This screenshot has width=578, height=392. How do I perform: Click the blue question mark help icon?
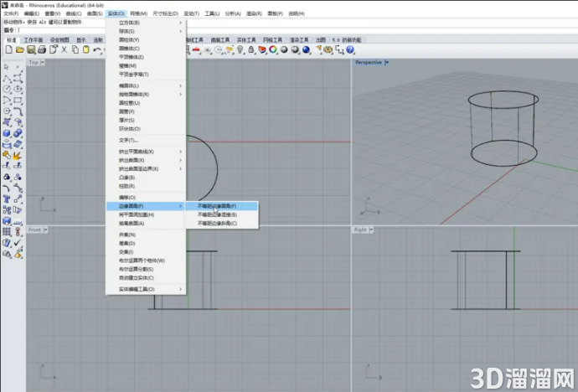coord(350,49)
